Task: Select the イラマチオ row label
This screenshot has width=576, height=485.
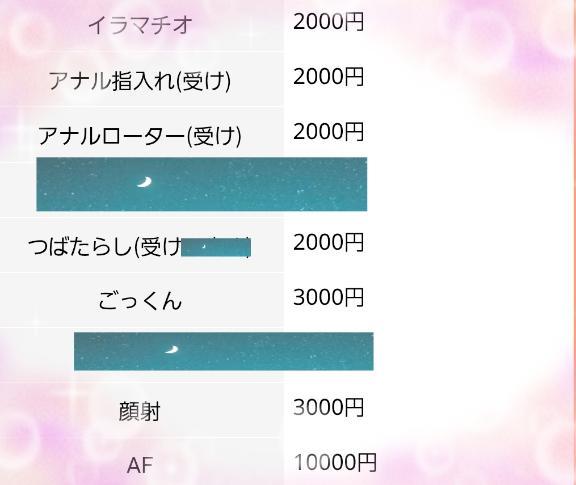Action: 140,25
